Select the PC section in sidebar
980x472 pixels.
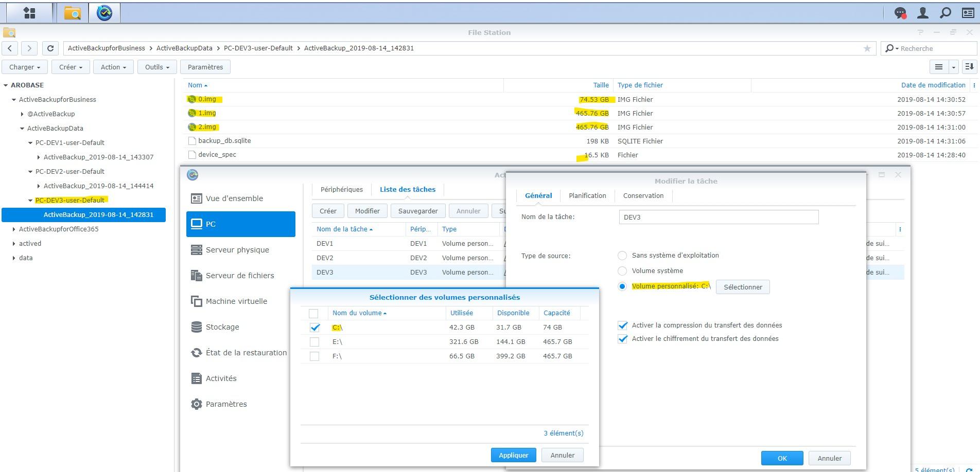pos(241,224)
